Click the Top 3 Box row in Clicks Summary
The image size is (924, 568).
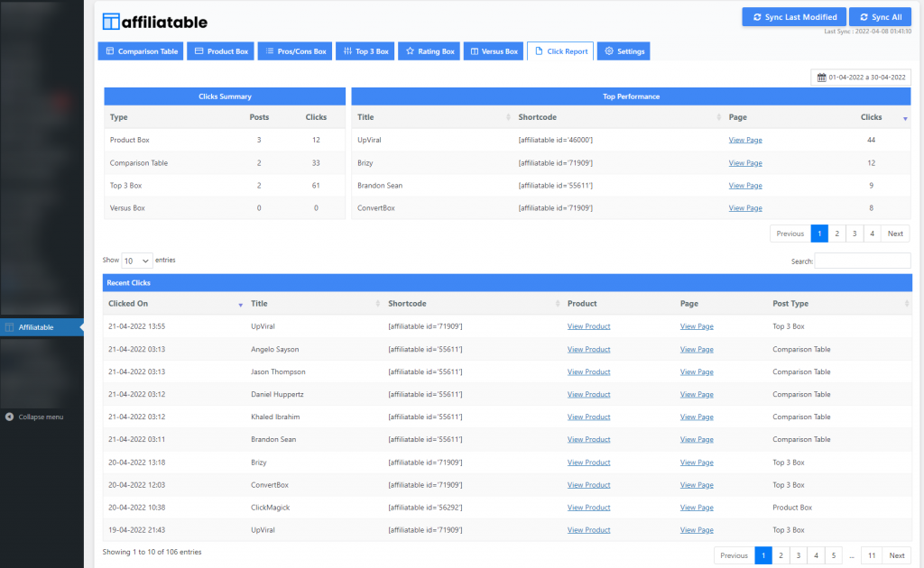click(x=225, y=186)
